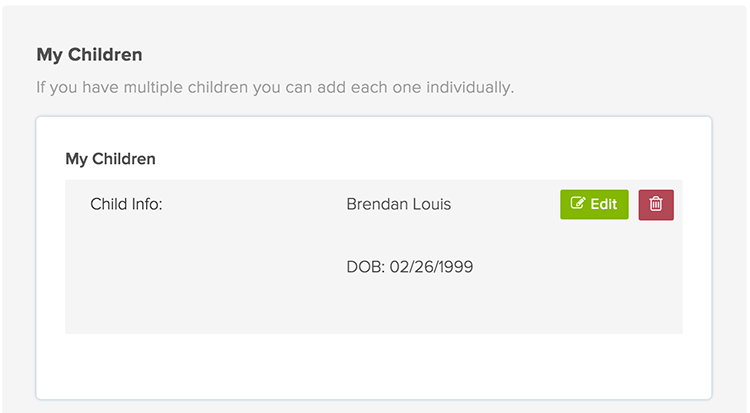Delete the child with the trash icon
Viewport: 750px width, 413px height.
tap(656, 204)
